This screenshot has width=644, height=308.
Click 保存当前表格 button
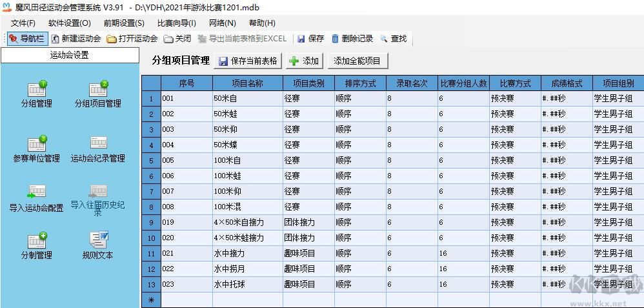point(248,61)
